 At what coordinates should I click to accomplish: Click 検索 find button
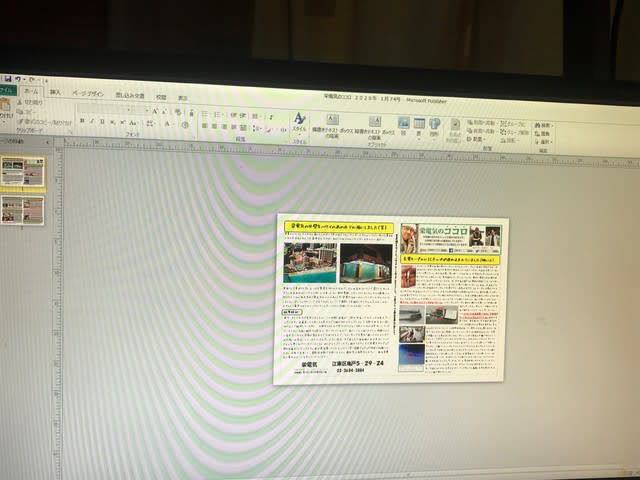click(544, 125)
